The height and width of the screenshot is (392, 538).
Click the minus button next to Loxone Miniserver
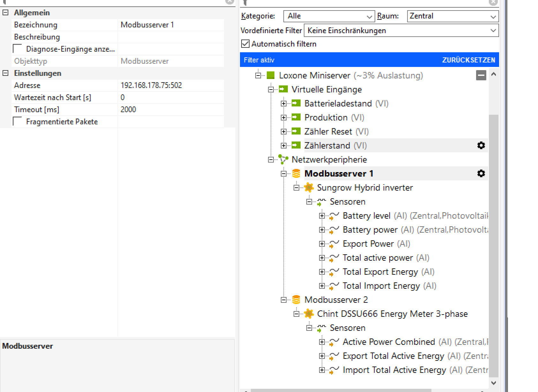[x=481, y=76]
